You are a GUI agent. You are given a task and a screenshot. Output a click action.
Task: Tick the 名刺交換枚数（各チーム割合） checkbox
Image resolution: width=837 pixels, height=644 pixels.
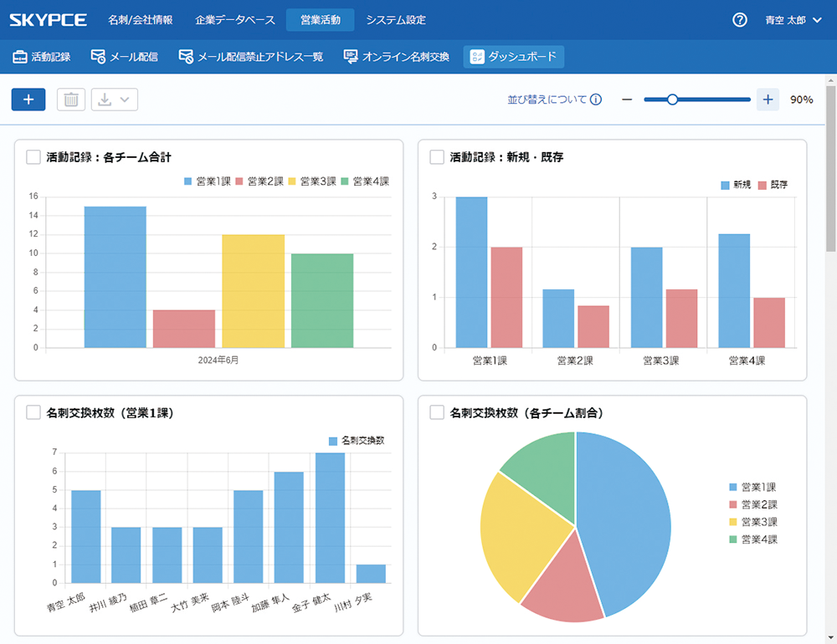(x=437, y=412)
